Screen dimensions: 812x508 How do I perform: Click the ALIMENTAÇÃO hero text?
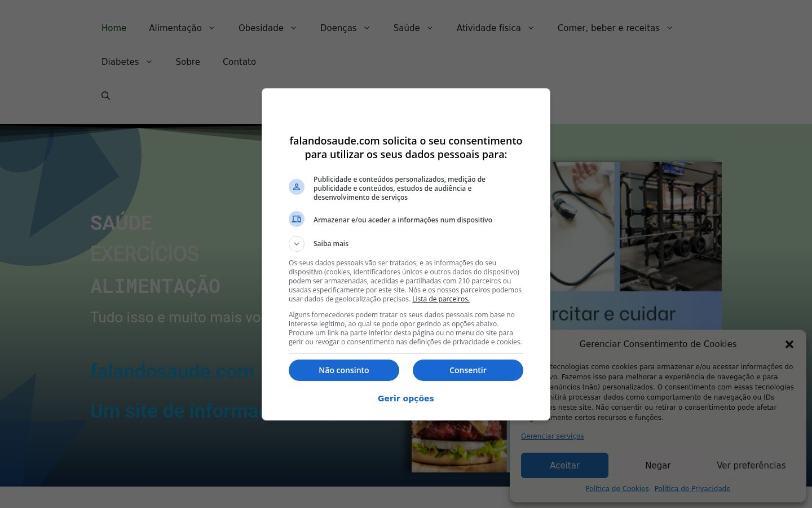pos(156,286)
